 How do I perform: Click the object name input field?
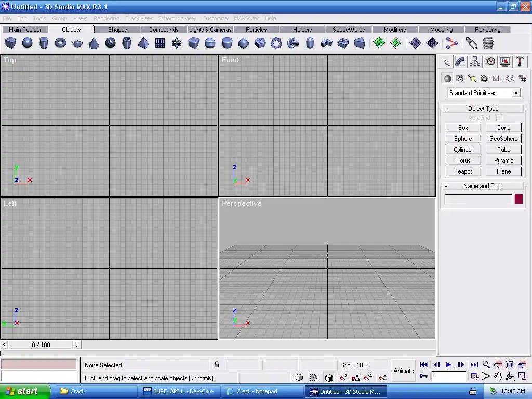click(478, 199)
